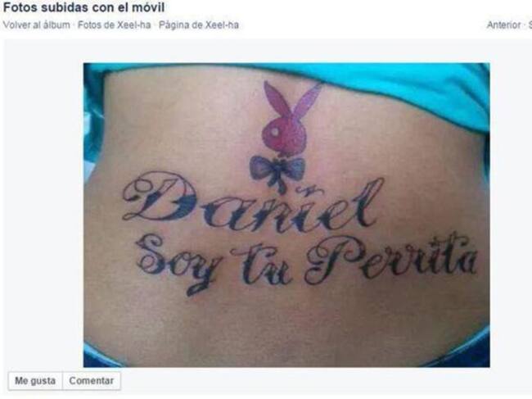Open the 'Fotos de Xeel-ha' link
The image size is (532, 399).
[x=115, y=25]
